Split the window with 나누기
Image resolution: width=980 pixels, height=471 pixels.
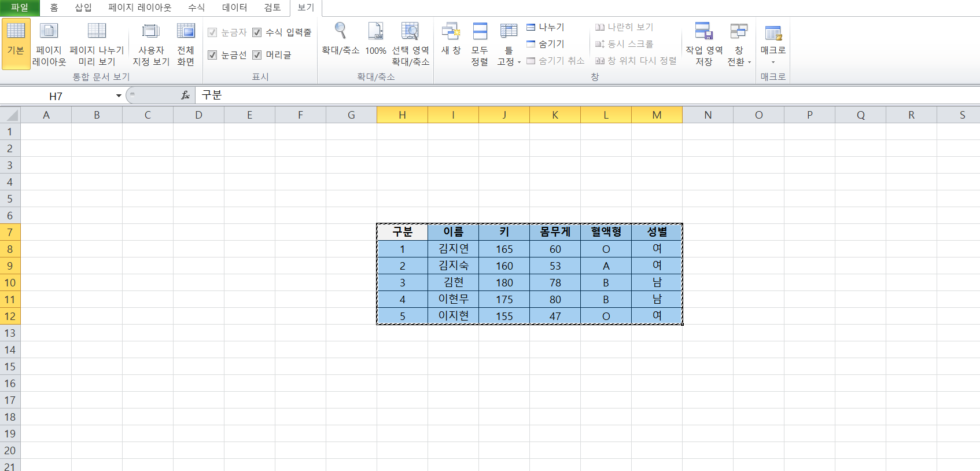pyautogui.click(x=546, y=27)
